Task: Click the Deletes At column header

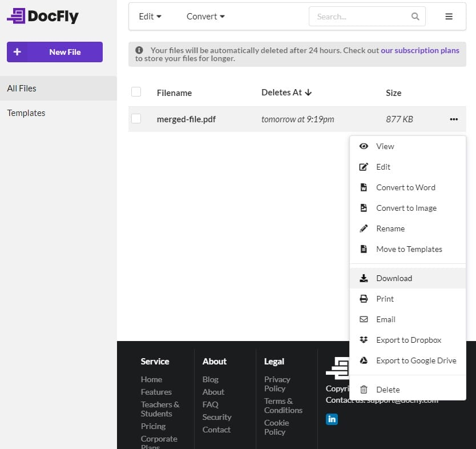Action: (287, 93)
